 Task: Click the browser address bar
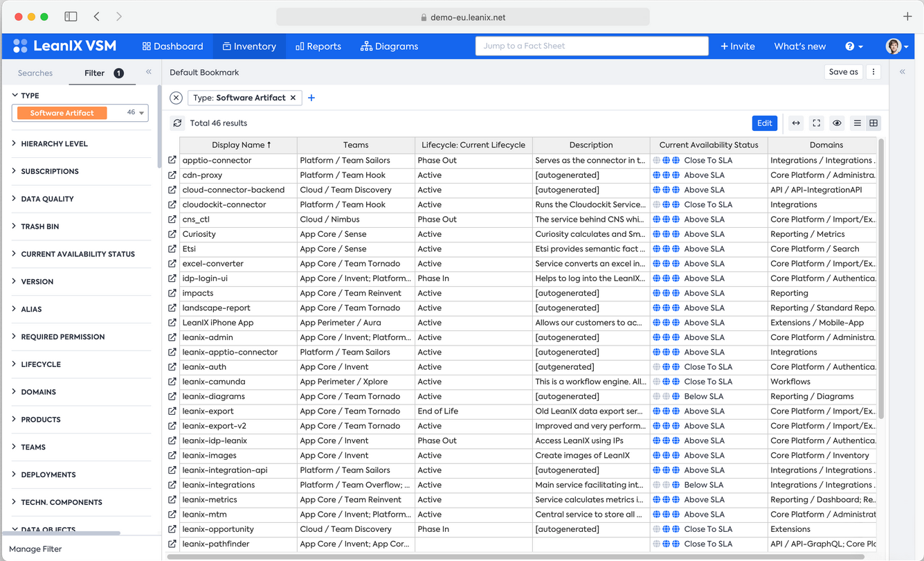point(463,17)
